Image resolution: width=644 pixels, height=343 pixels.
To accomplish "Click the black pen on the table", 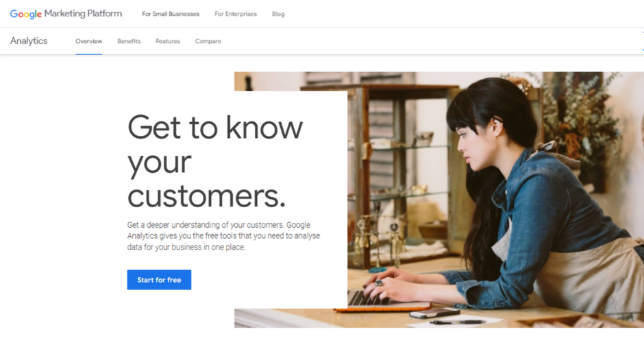I will pos(457,322).
